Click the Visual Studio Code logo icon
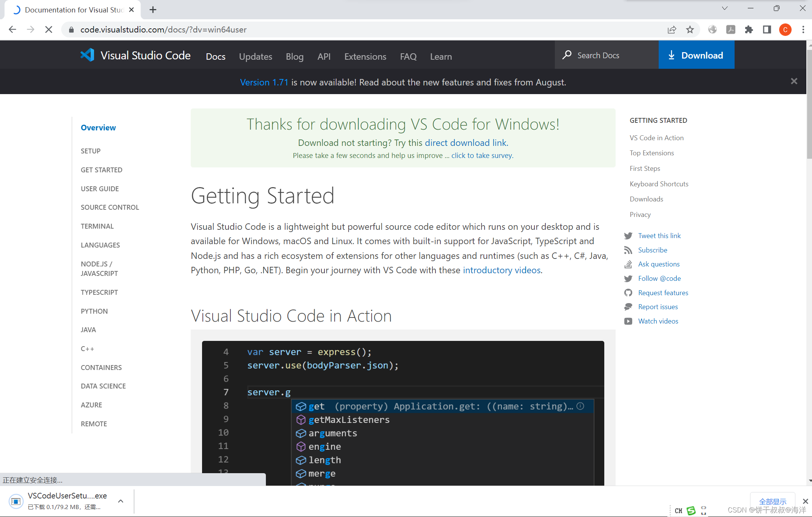Screen dimensions: 812x517 (87, 55)
